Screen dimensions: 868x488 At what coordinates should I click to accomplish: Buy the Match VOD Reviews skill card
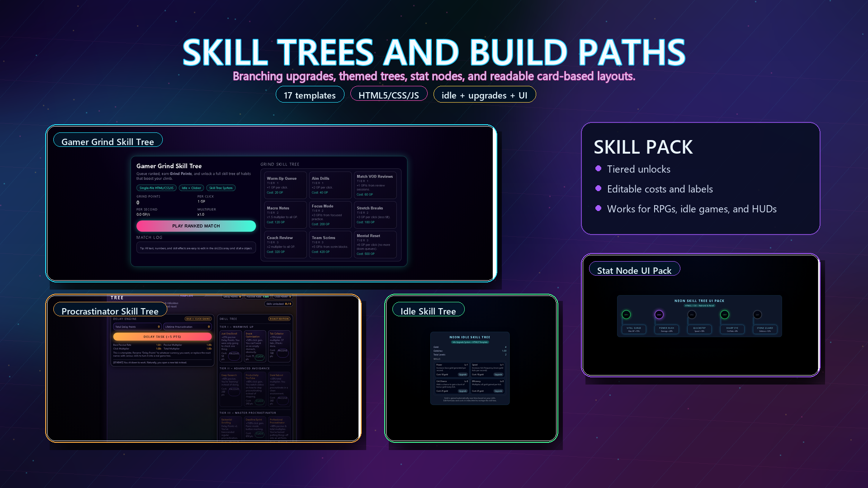375,185
